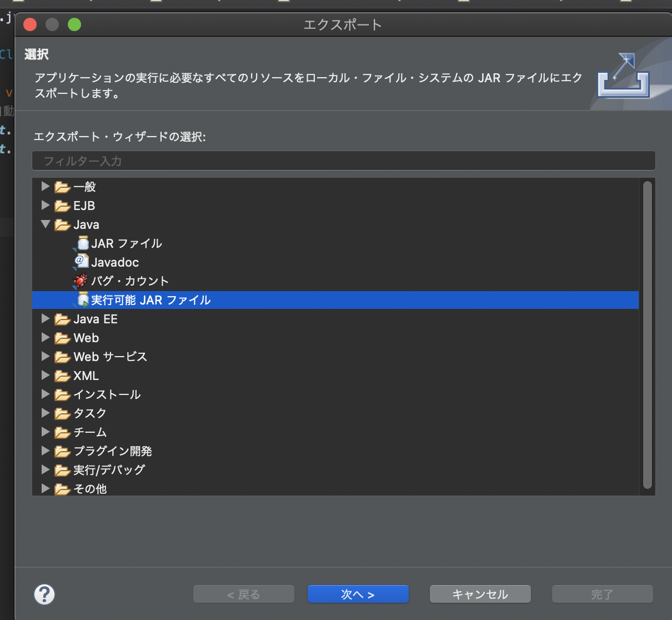672x620 pixels.
Task: Expand the プラグイン開発 category
Action: [45, 451]
